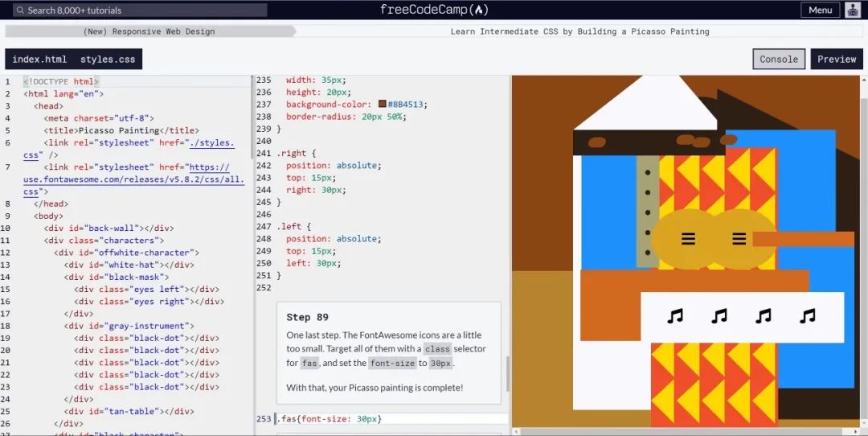The height and width of the screenshot is (436, 868).
Task: Click the first music note icon
Action: tap(675, 316)
